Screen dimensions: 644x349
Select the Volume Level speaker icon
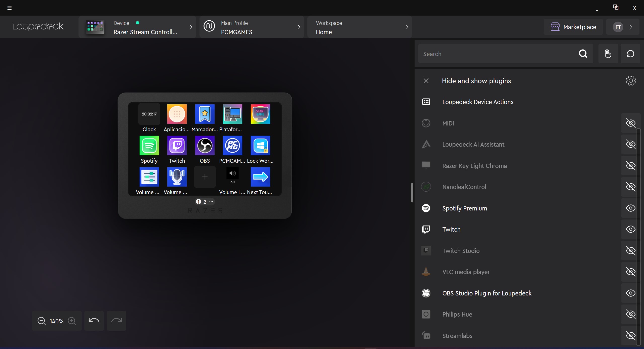[232, 177]
